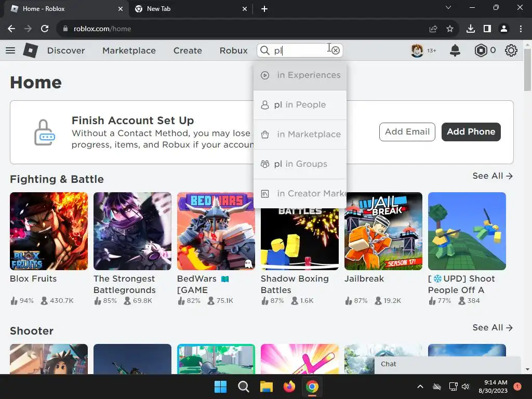Open Shoot People Off A thumbnail

[467, 231]
